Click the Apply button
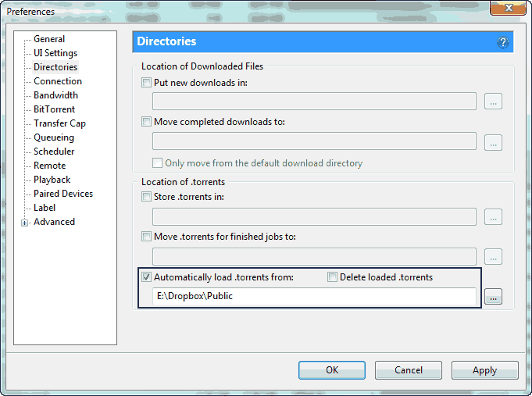The image size is (532, 396). (484, 370)
